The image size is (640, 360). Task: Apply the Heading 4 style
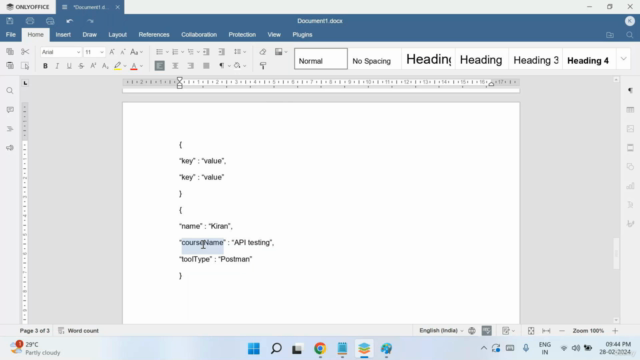click(589, 59)
